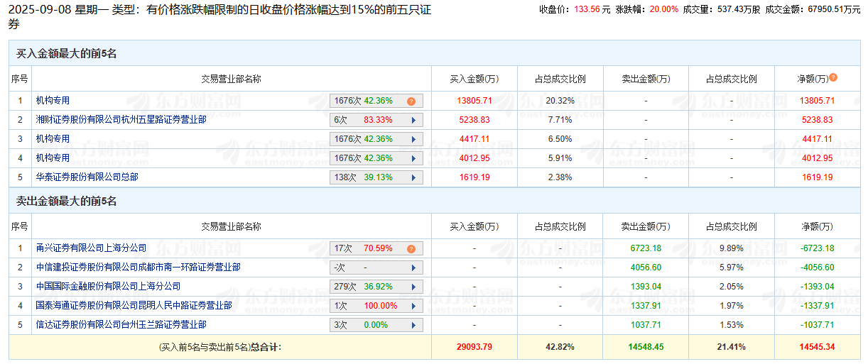Image resolution: width=868 pixels, height=364 pixels.
Task: Click the arrow icon in 中信建投证券 row
Action: coord(413,268)
